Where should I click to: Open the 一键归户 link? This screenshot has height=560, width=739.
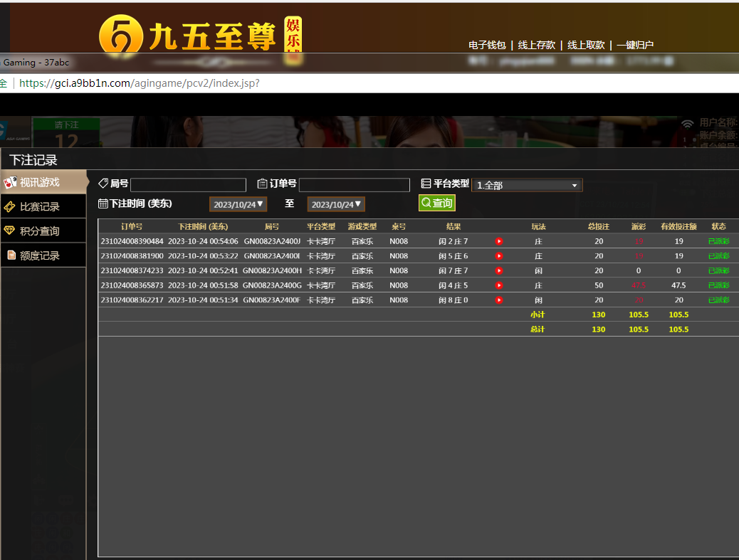pos(635,45)
